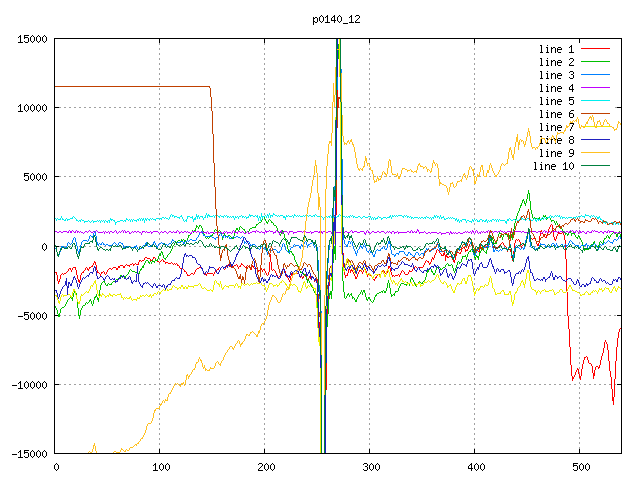Click the plot title p0140_12
The width and height of the screenshot is (640, 480).
[337, 18]
